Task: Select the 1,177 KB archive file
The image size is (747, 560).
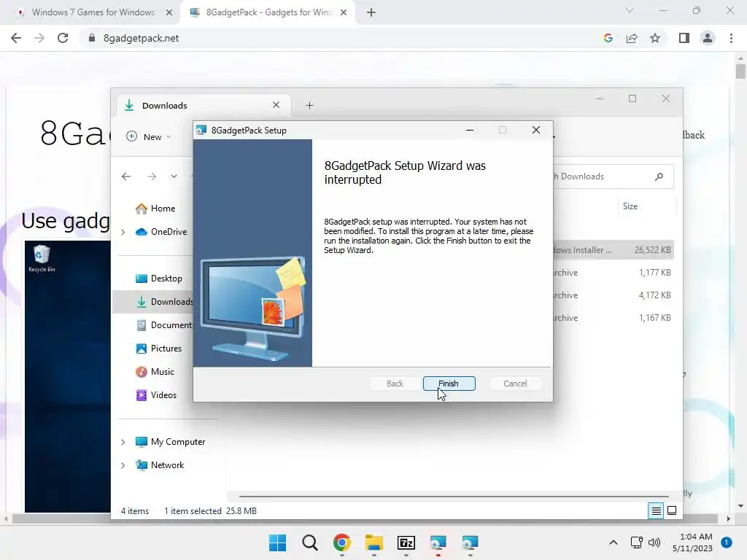Action: click(x=614, y=273)
